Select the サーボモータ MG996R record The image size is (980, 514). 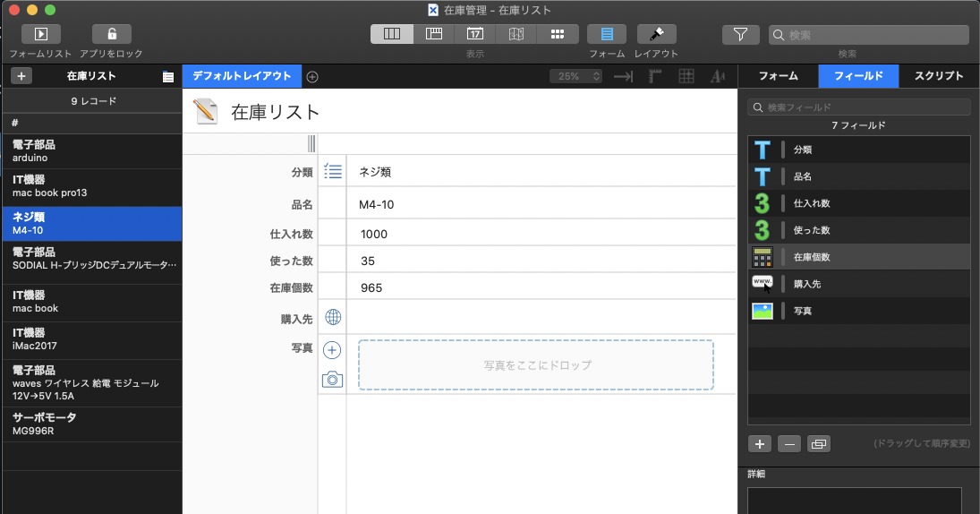[90, 424]
